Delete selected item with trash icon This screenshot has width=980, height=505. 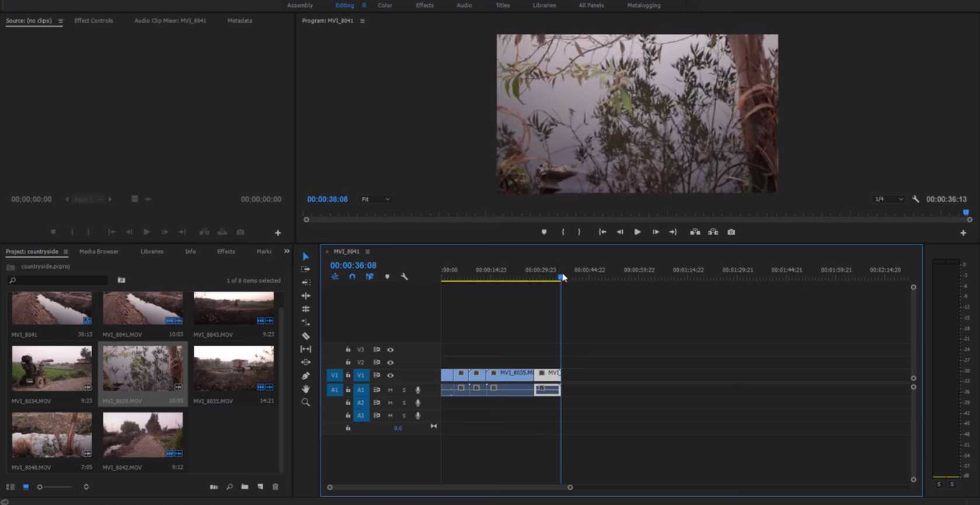(275, 487)
